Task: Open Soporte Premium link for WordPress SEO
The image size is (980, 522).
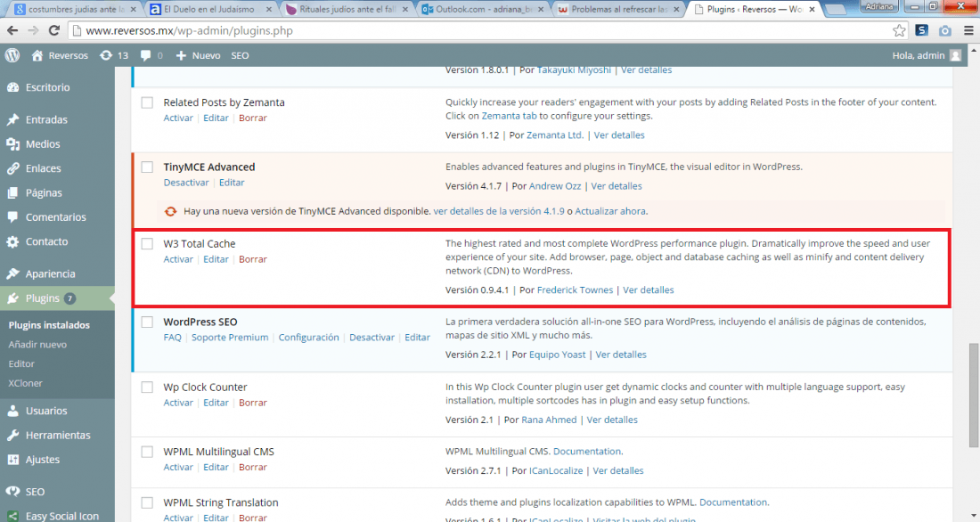Action: (230, 338)
